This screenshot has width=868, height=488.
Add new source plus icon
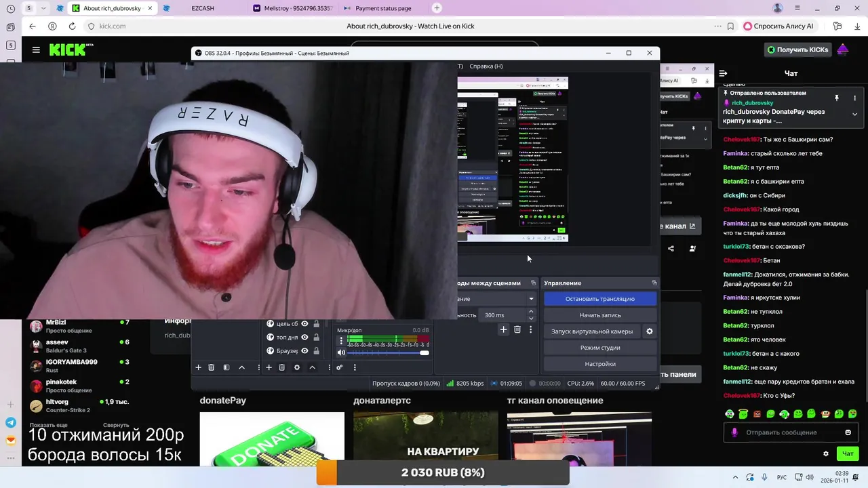click(x=269, y=367)
